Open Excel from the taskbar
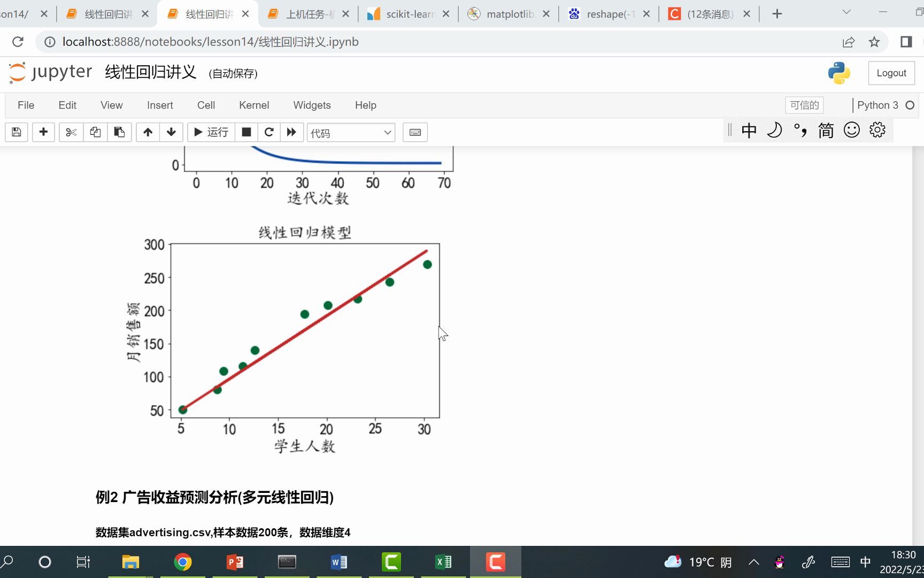Image resolution: width=924 pixels, height=578 pixels. pyautogui.click(x=443, y=562)
